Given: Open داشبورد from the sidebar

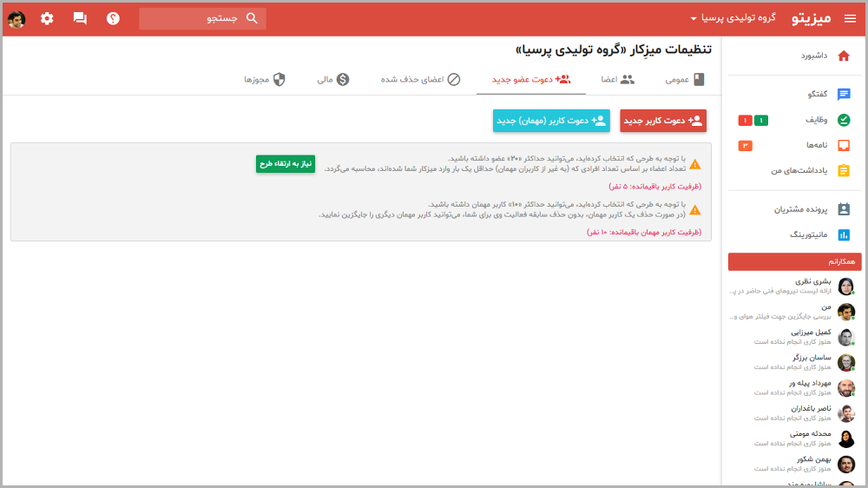Looking at the screenshot, I should tap(814, 56).
